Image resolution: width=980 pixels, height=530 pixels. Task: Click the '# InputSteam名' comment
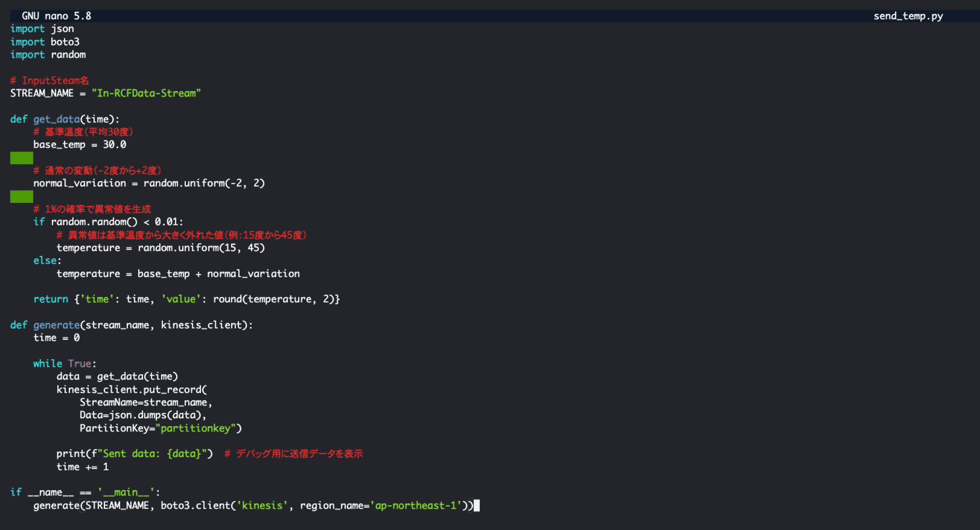pyautogui.click(x=49, y=80)
